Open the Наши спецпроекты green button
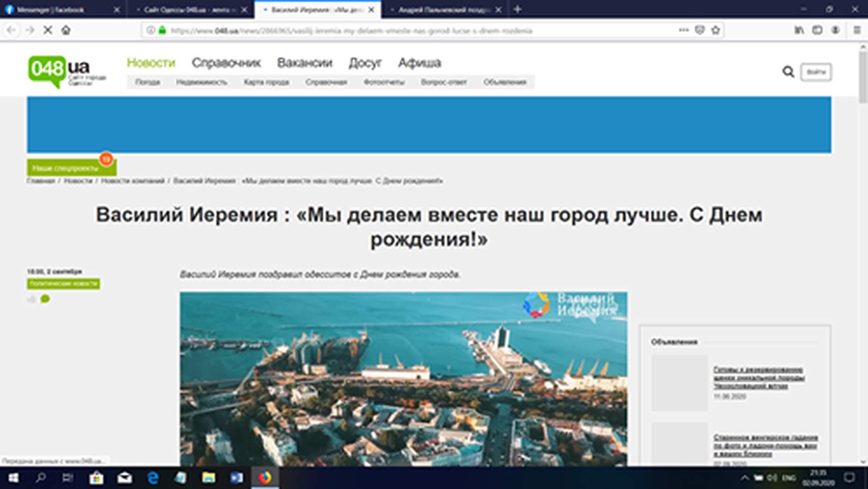Screen dimensions: 868x489 click(x=66, y=168)
